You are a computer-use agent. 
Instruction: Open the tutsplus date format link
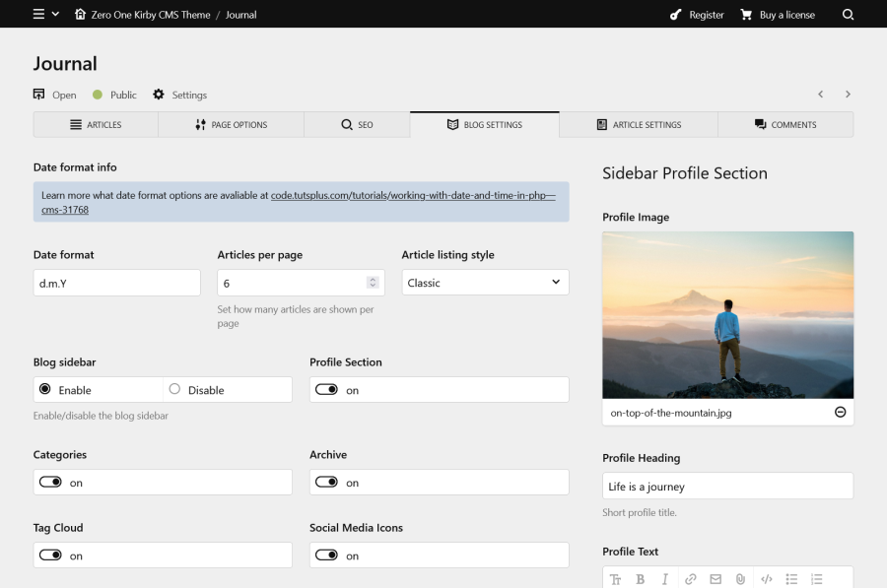click(413, 195)
